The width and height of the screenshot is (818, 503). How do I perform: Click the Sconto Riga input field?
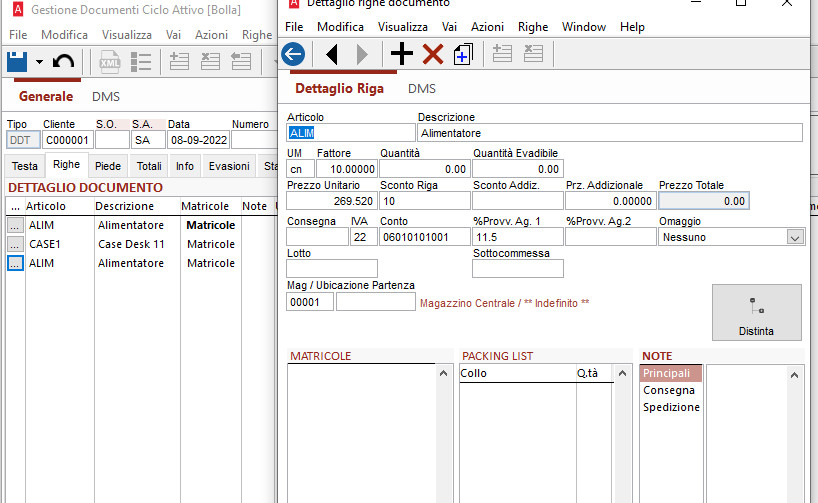point(422,200)
